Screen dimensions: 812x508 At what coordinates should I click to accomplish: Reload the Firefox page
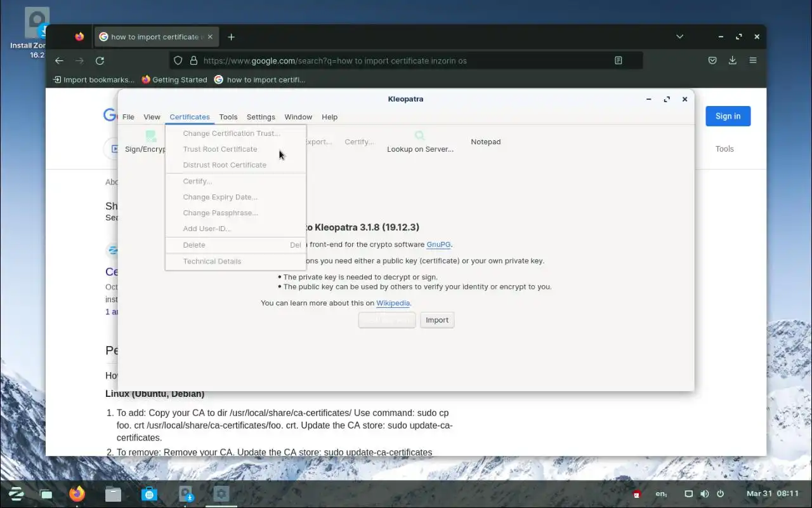click(100, 60)
